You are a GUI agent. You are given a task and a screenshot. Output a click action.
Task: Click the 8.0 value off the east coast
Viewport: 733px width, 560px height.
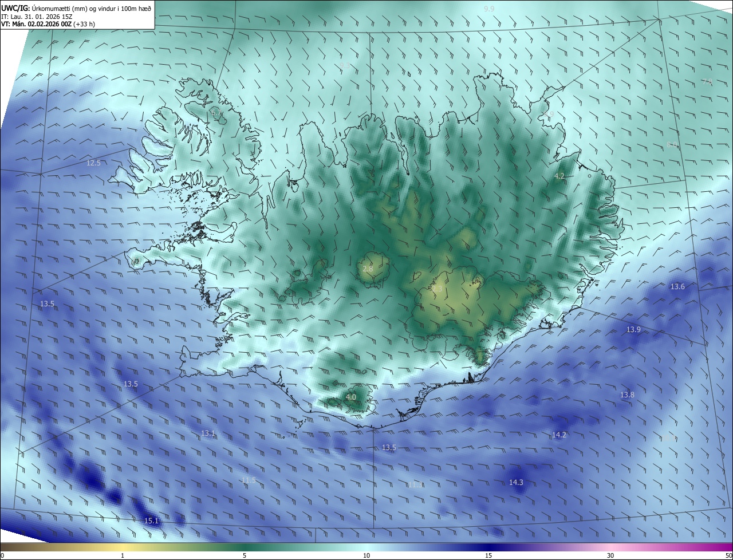pos(672,145)
